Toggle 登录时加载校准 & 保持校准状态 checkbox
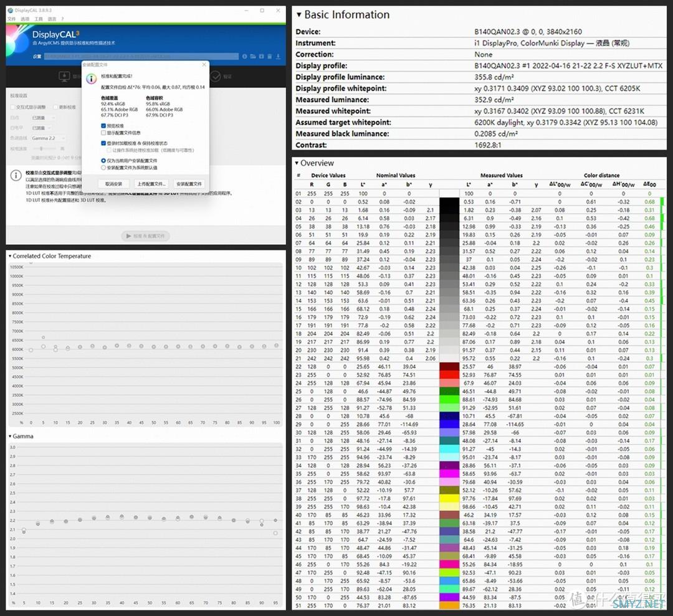Image resolution: width=673 pixels, height=616 pixels. tap(103, 143)
